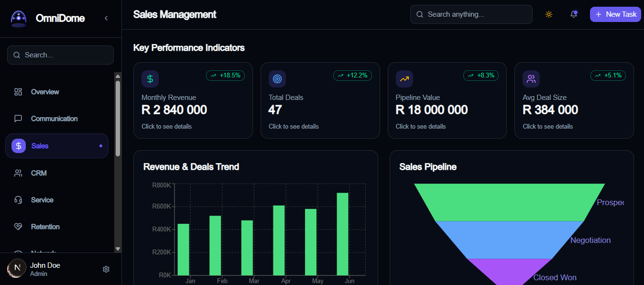Click the Avg Deal Size users icon
This screenshot has height=285, width=644.
pos(531,79)
